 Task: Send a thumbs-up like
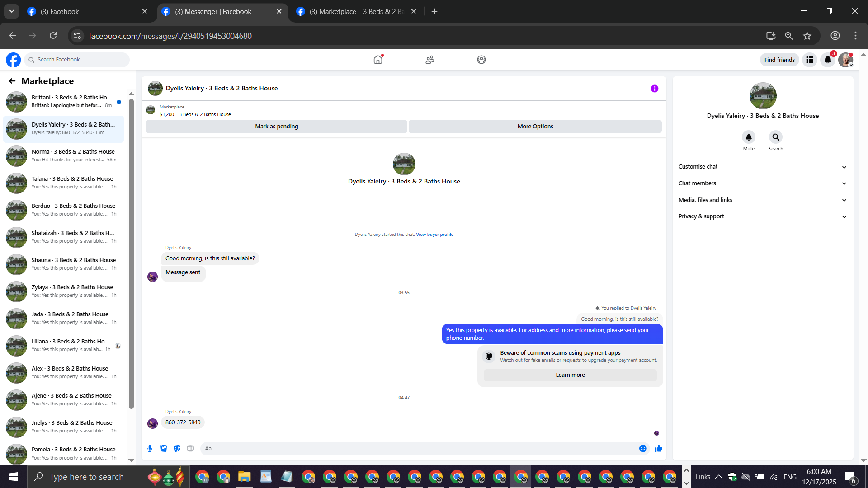[x=658, y=448]
